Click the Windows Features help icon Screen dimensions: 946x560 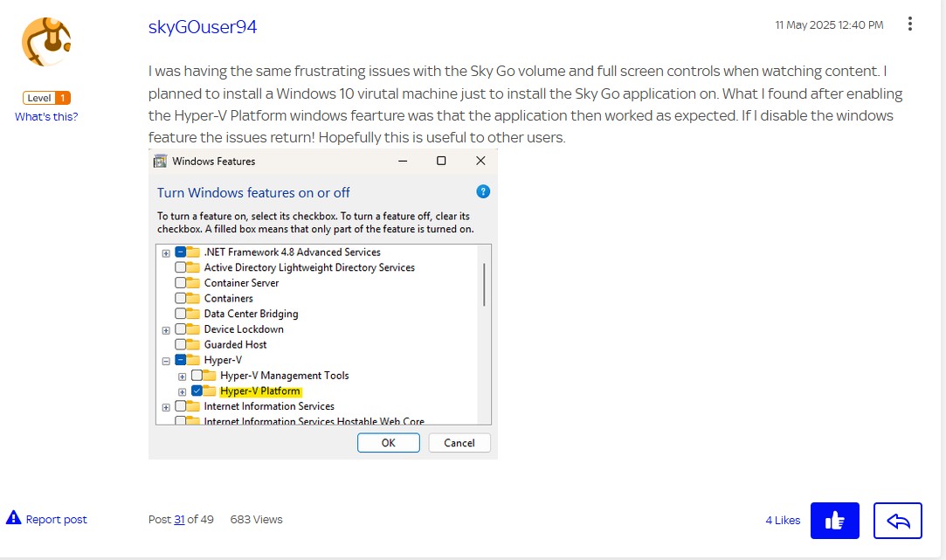[483, 192]
